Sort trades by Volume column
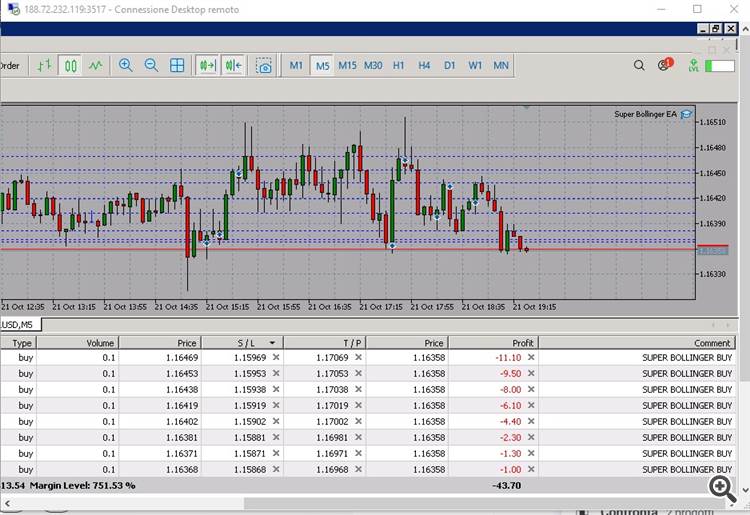The image size is (750, 515). (x=78, y=343)
